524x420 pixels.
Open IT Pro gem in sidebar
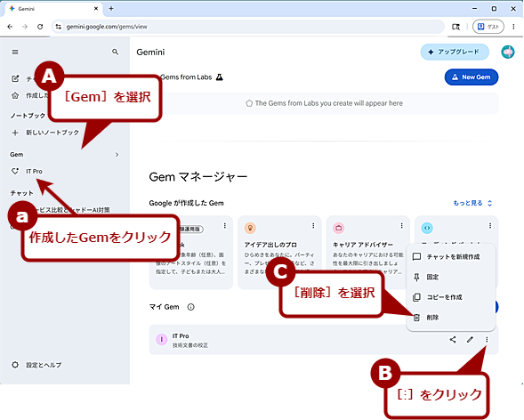point(35,171)
